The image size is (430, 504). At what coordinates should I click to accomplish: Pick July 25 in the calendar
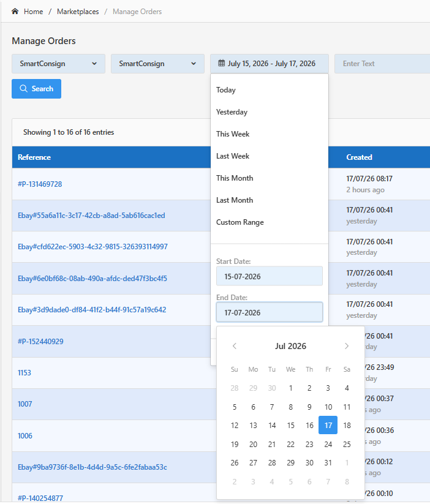click(347, 444)
